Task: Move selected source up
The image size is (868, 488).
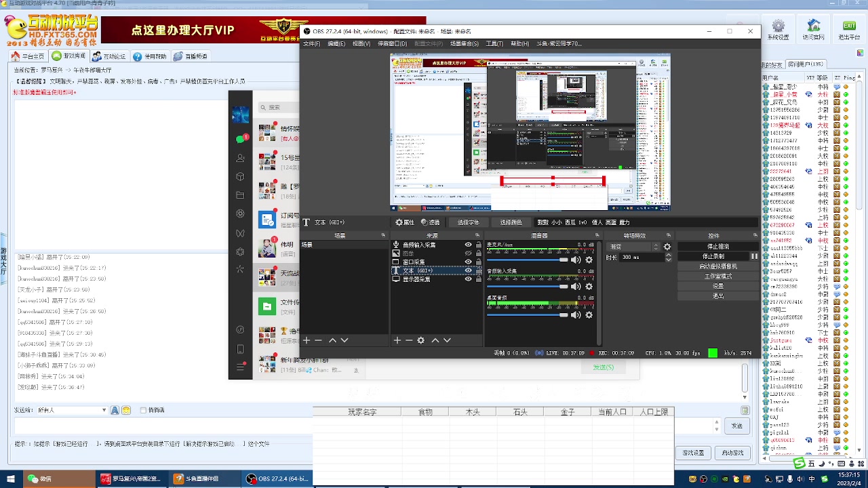Action: pos(435,340)
